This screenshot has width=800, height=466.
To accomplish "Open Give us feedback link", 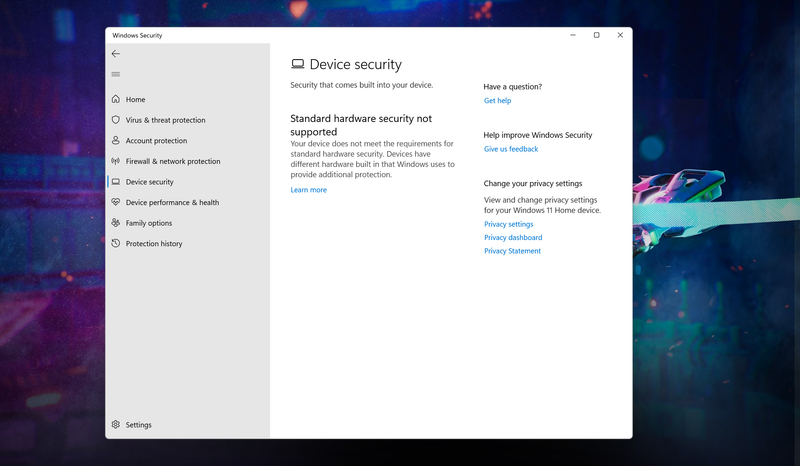I will (511, 149).
